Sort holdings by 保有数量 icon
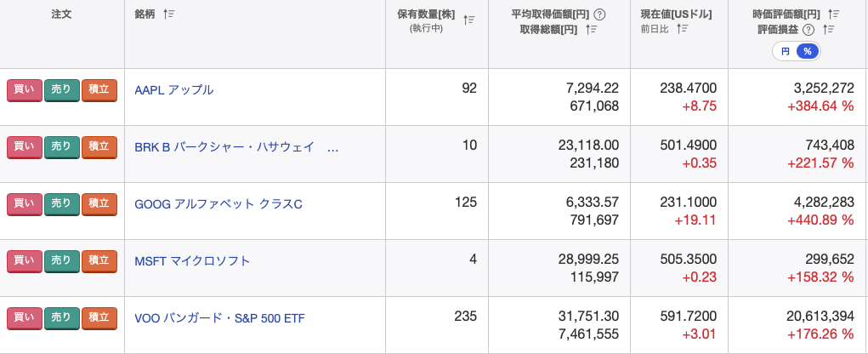The height and width of the screenshot is (354, 868). pos(469,20)
